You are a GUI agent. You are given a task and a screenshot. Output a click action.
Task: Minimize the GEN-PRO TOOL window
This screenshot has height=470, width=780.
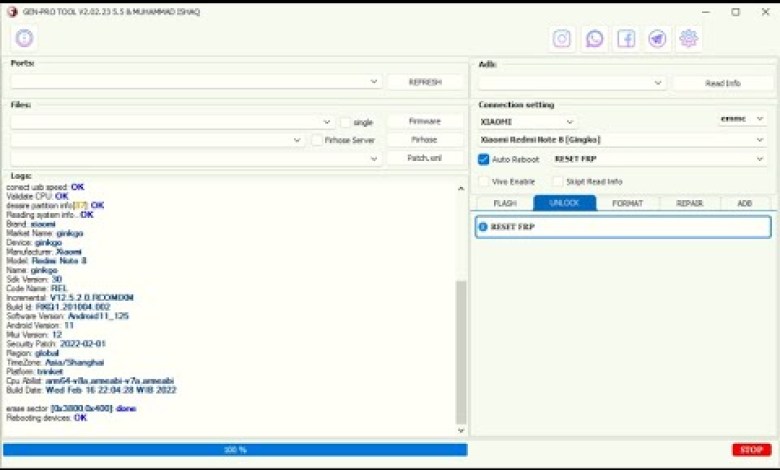[706, 11]
